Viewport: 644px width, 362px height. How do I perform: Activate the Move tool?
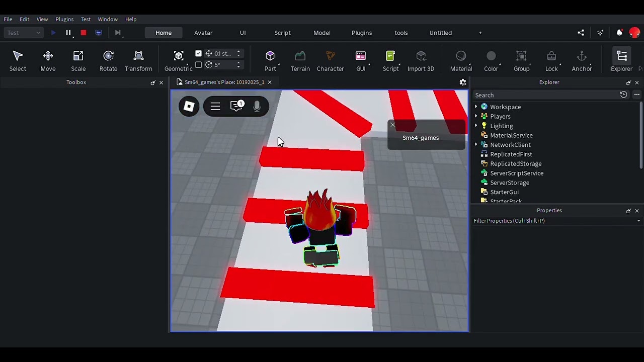(48, 60)
